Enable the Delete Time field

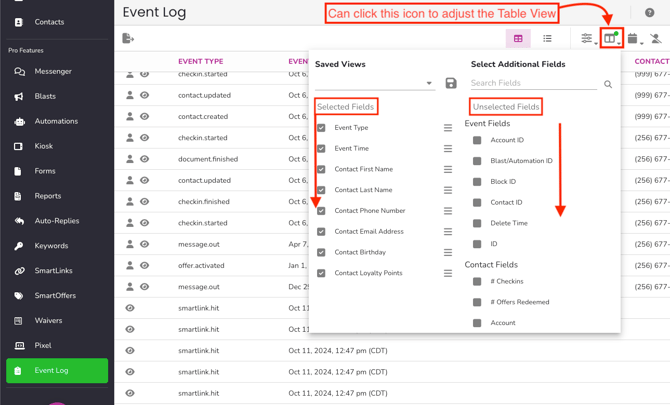[477, 223]
